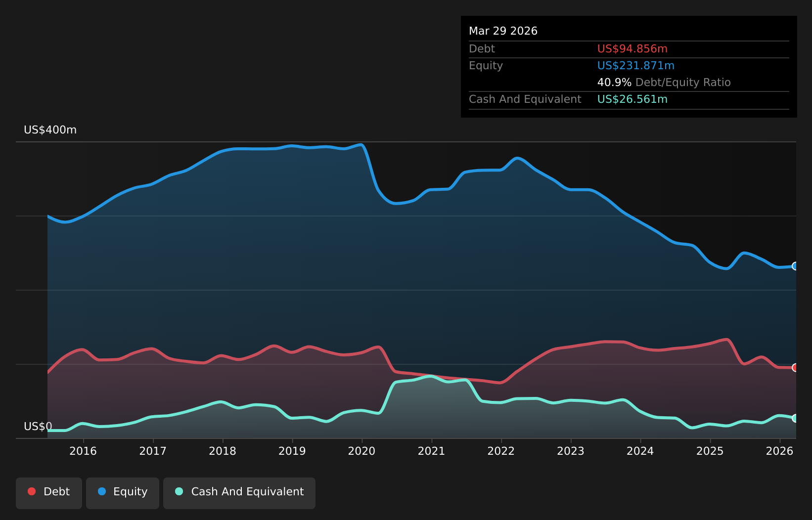Click the 2025 x-axis label
Viewport: 812px width, 520px height.
click(710, 451)
